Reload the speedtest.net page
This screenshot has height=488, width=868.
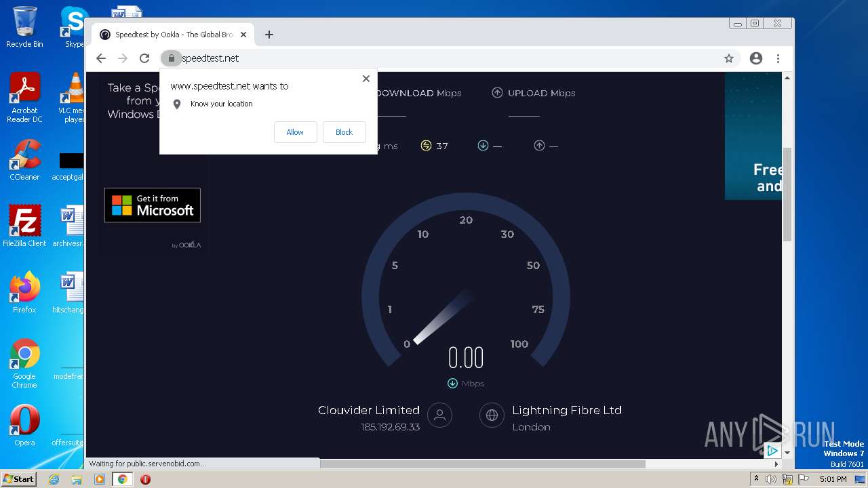(x=144, y=58)
